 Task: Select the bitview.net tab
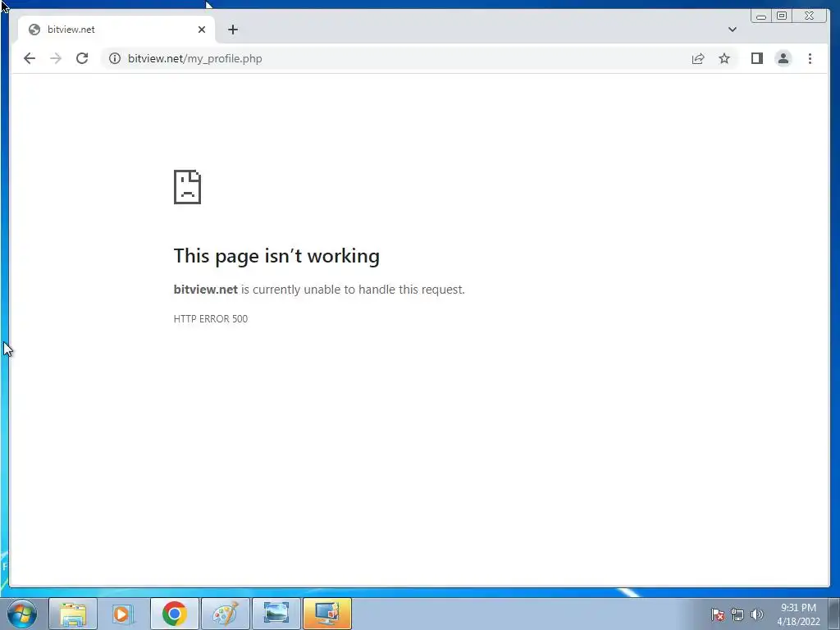point(116,30)
